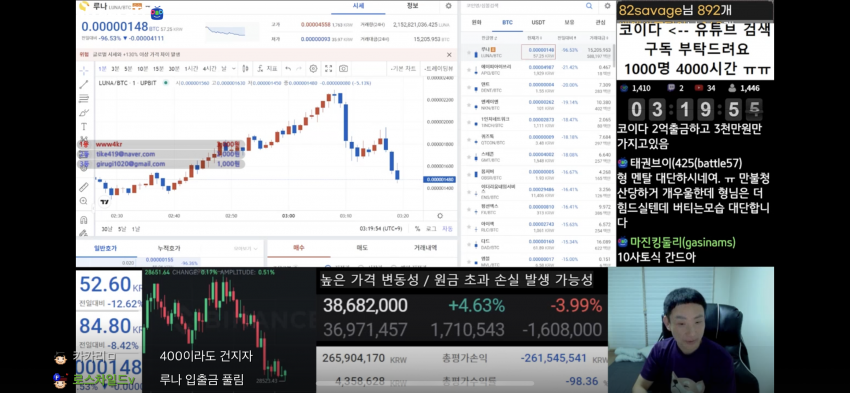Switch chart to fullscreen mode
The image size is (850, 393).
329,68
